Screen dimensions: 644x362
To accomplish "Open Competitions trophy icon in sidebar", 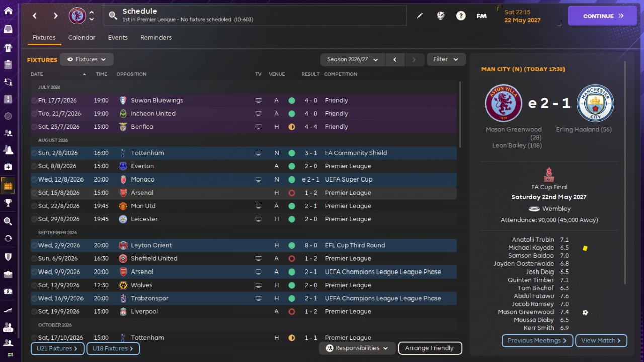I will click(8, 203).
